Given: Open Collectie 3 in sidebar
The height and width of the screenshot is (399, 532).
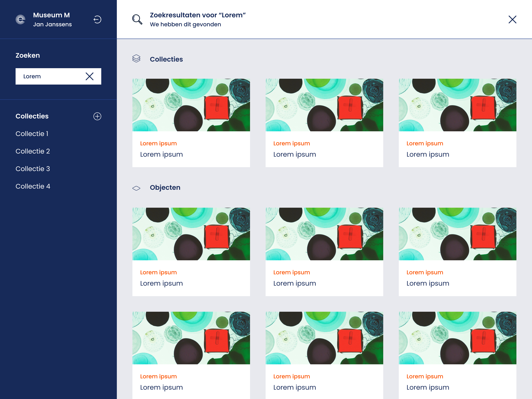Looking at the screenshot, I should coord(33,169).
